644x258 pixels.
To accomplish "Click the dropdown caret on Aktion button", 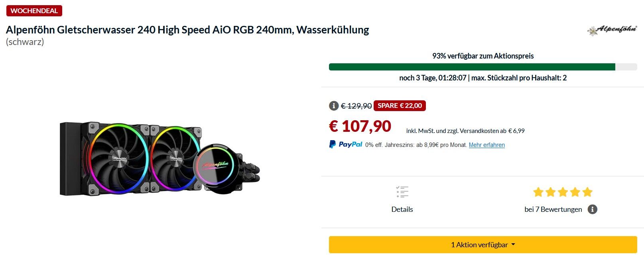I will pyautogui.click(x=513, y=245).
